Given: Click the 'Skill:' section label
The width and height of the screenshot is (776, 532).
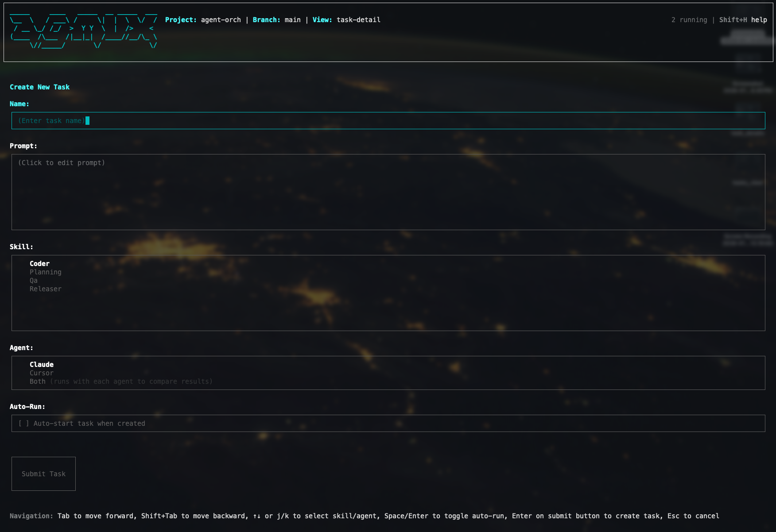Looking at the screenshot, I should [21, 247].
